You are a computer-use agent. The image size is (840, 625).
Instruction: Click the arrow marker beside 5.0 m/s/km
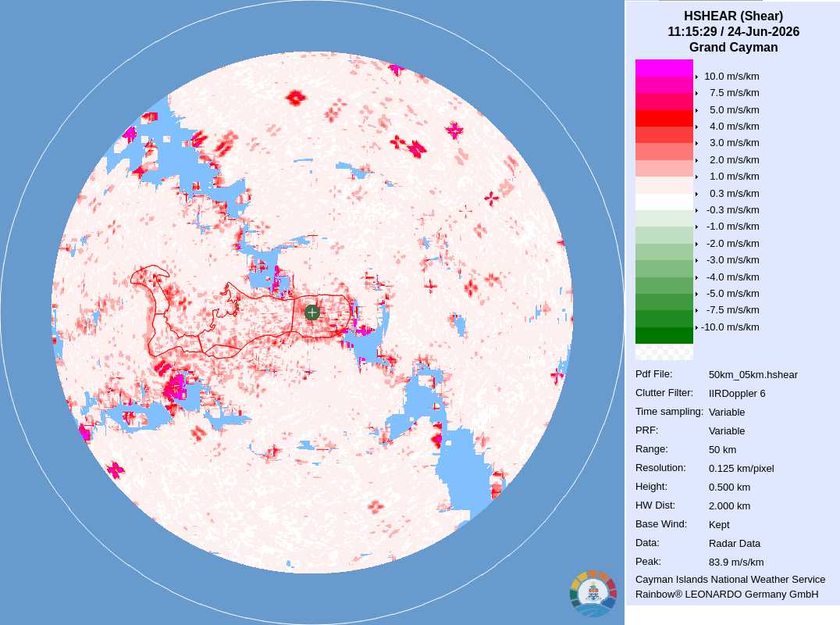pyautogui.click(x=696, y=110)
